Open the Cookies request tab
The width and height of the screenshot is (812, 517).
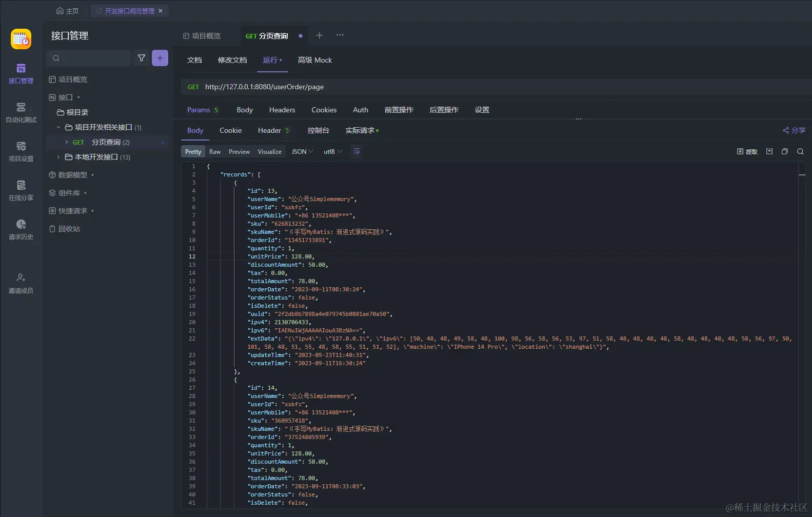(x=324, y=110)
